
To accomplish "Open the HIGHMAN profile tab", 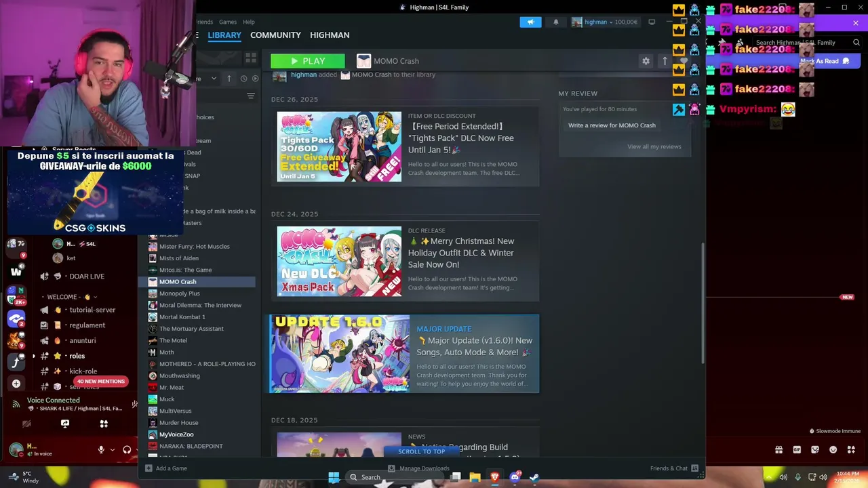I will [330, 35].
